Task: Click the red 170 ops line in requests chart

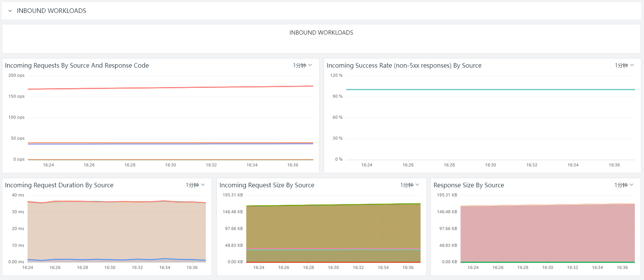Action: coord(171,88)
